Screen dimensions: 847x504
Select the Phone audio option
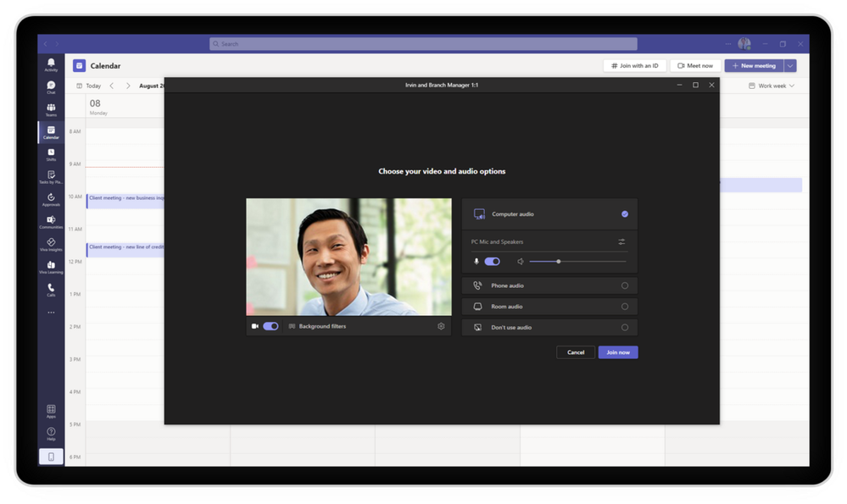coord(549,285)
